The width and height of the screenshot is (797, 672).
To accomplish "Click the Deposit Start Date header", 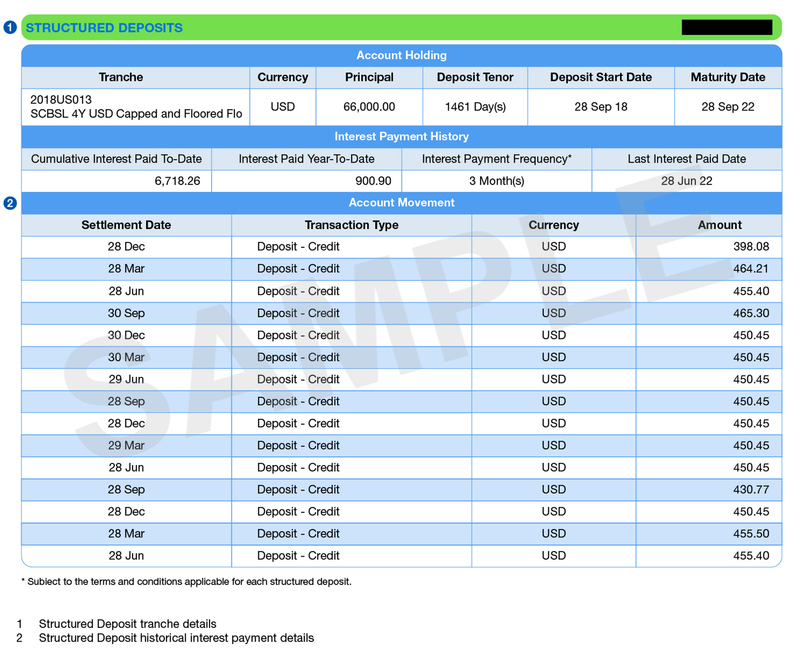I will [601, 77].
